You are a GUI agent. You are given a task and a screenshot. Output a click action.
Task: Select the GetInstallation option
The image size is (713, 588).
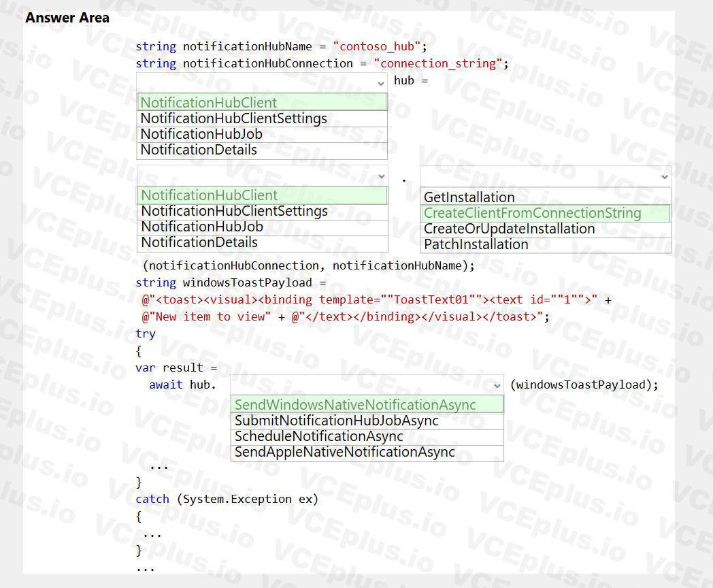pos(545,197)
